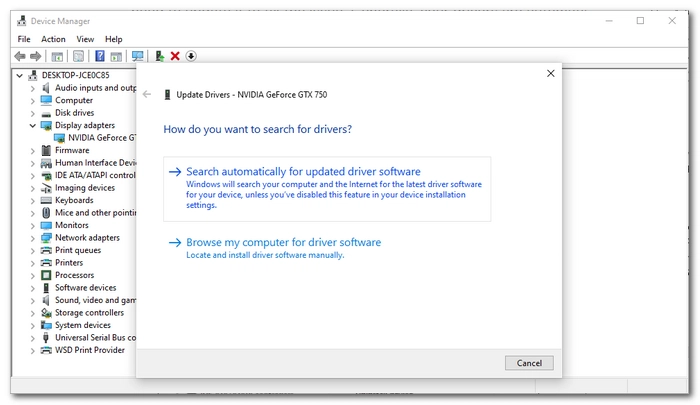Image resolution: width=700 pixels, height=405 pixels.
Task: Click the Universal Serial Bus plug icon
Action: [46, 338]
